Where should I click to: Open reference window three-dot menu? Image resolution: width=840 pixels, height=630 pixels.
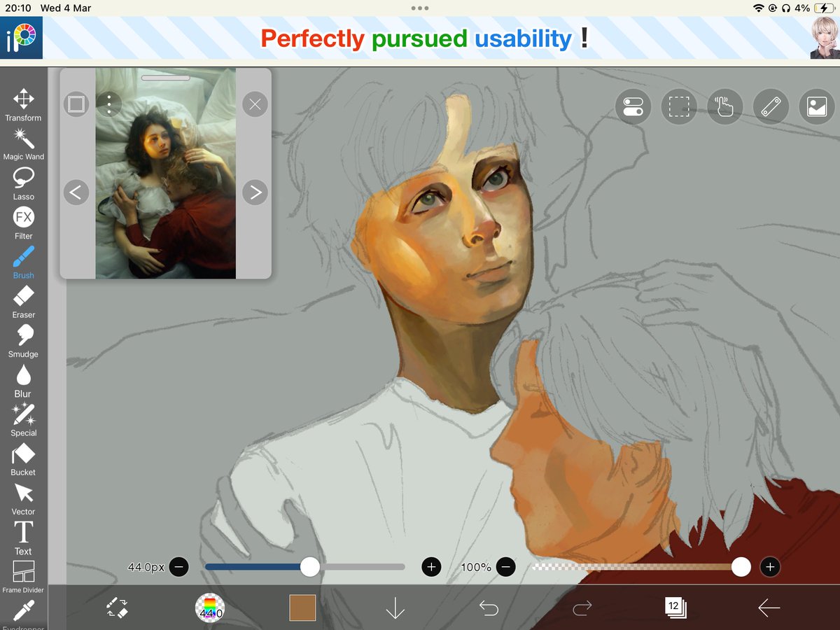tap(109, 104)
